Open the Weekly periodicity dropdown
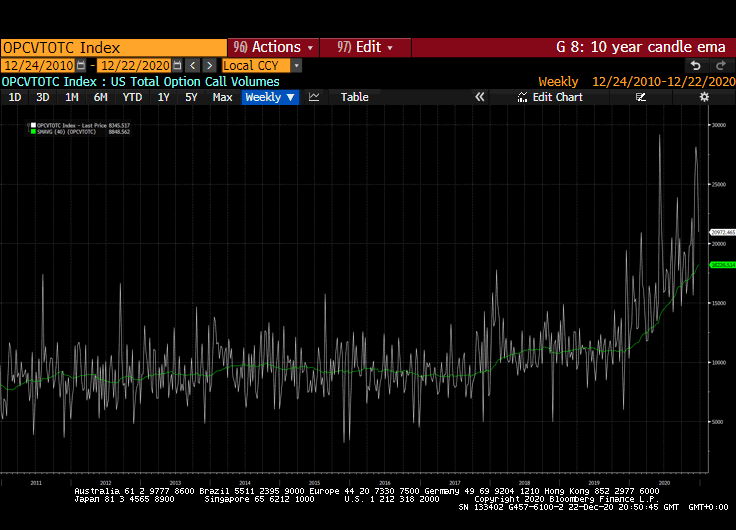This screenshot has height=530, width=736. click(x=270, y=97)
